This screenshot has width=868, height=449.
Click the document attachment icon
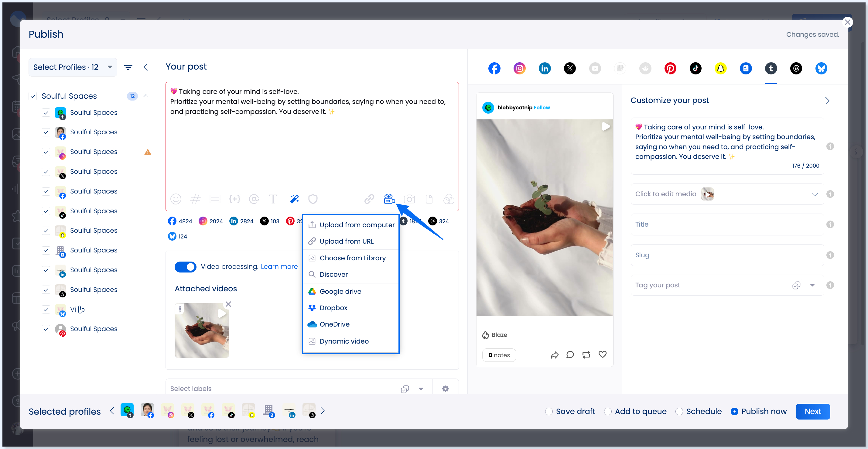pyautogui.click(x=429, y=199)
